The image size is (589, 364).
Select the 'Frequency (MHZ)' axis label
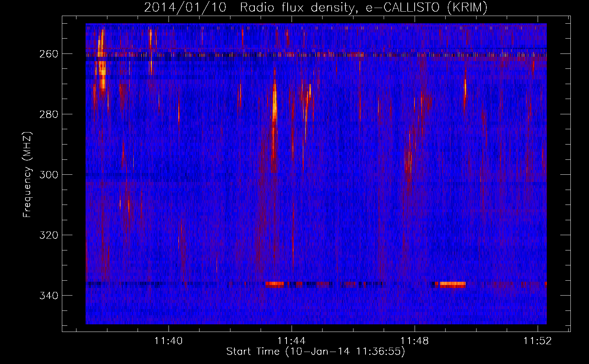[28, 175]
